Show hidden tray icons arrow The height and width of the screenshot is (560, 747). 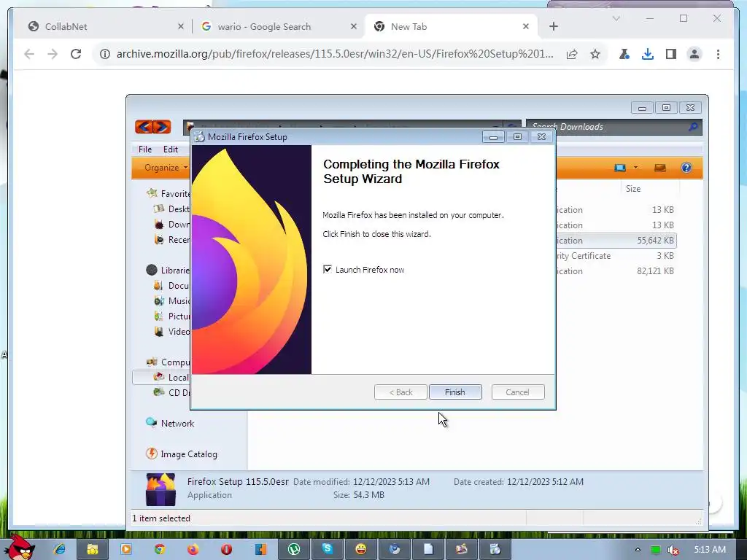click(638, 550)
